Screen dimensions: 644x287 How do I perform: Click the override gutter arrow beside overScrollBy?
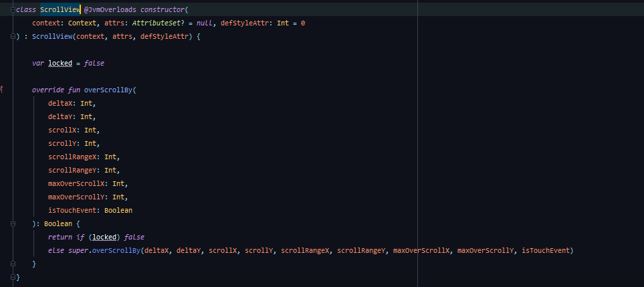point(1,90)
